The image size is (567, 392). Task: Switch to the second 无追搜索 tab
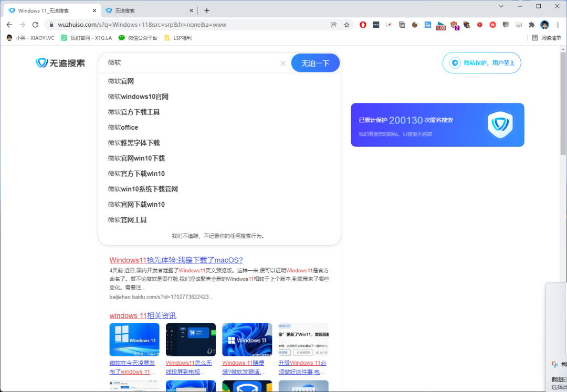point(149,10)
